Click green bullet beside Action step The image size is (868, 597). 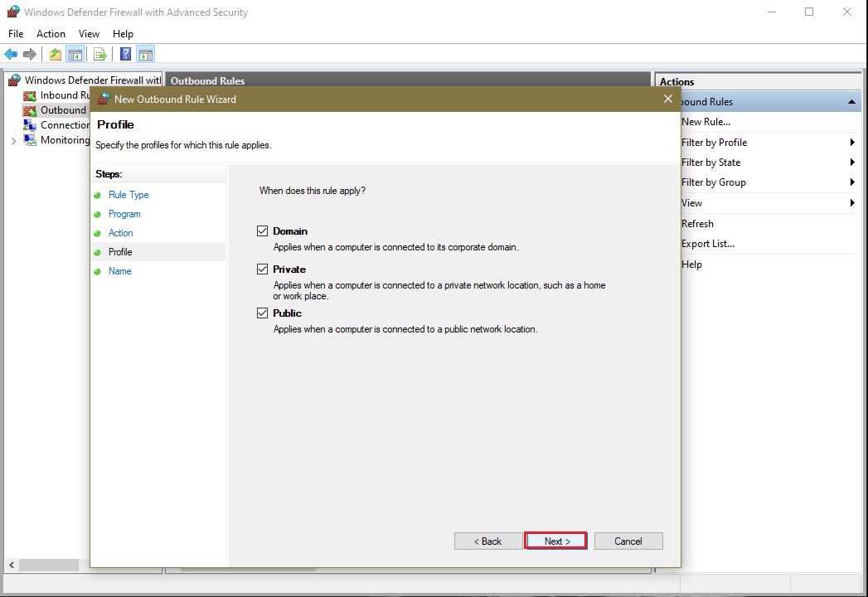pos(98,234)
